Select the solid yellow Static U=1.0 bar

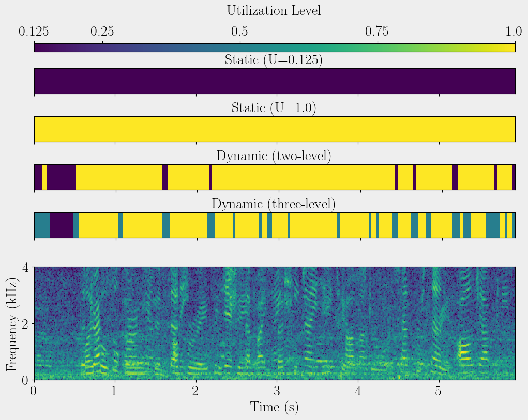275,129
